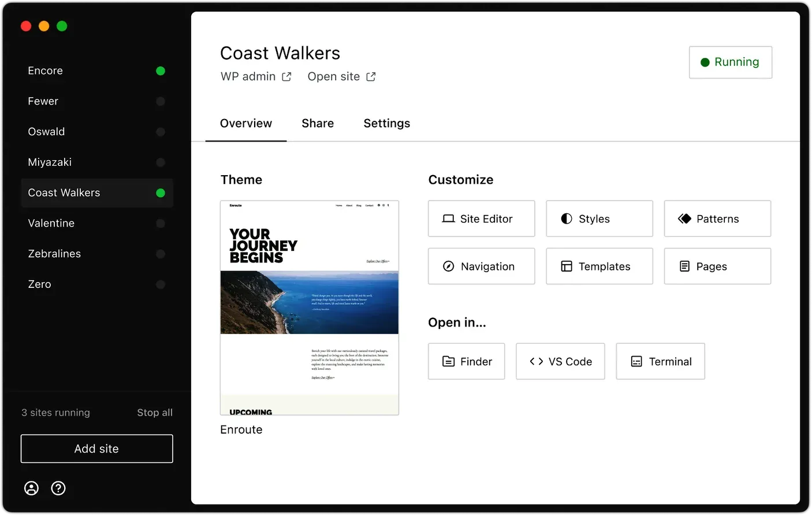This screenshot has width=812, height=515.
Task: Open the Settings tab
Action: pyautogui.click(x=386, y=123)
